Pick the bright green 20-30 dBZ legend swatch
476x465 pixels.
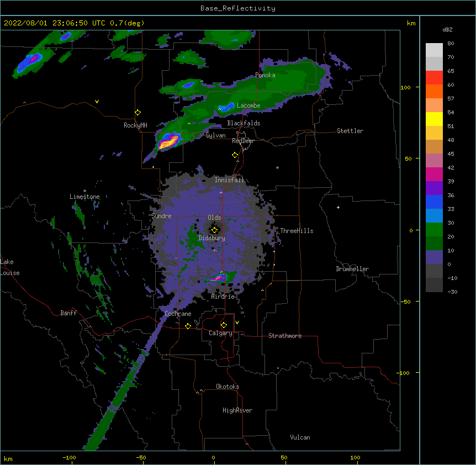434,230
